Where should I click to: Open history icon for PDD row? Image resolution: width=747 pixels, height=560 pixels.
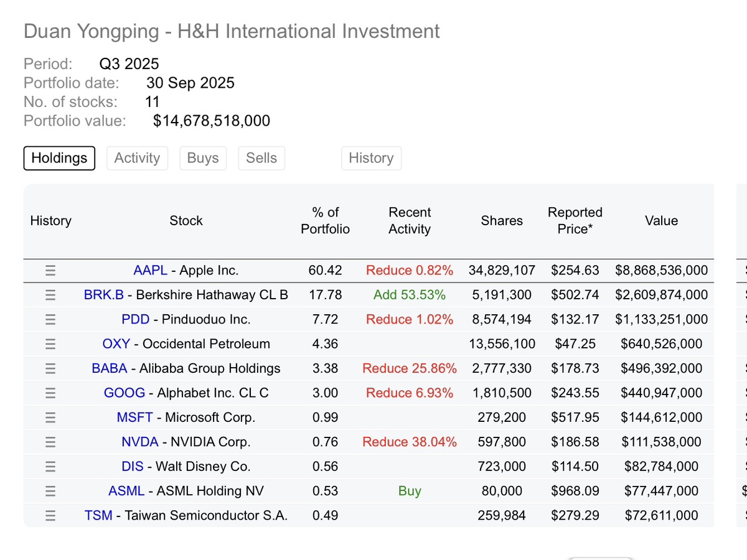click(x=50, y=320)
